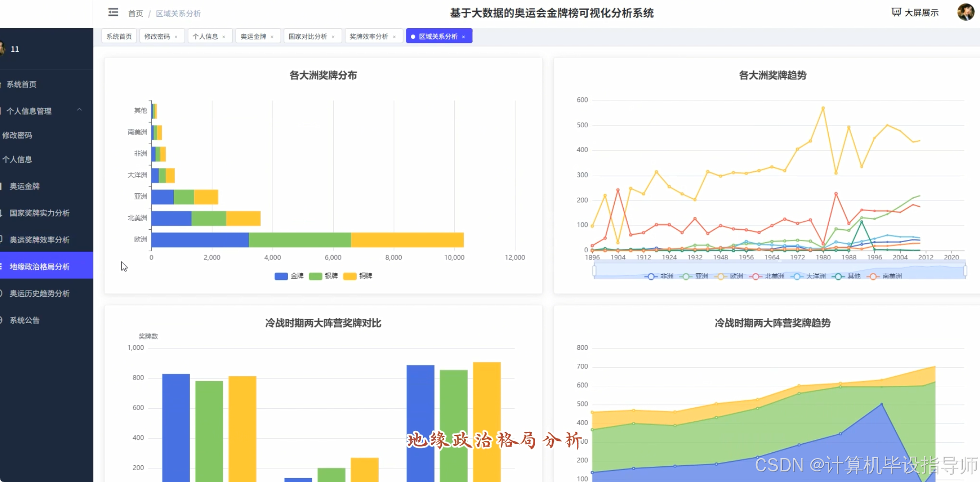This screenshot has width=980, height=482.
Task: Toggle 其他 series in trend legend
Action: (x=846, y=276)
